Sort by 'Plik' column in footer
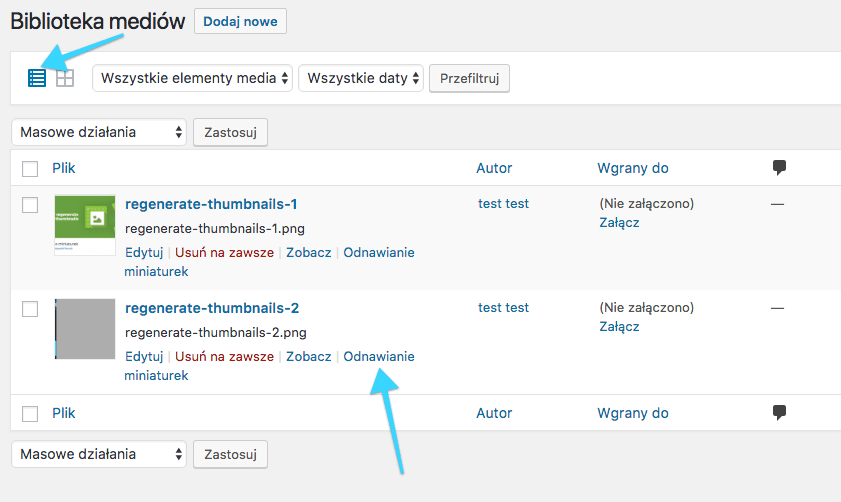The height and width of the screenshot is (502, 841). [x=63, y=413]
